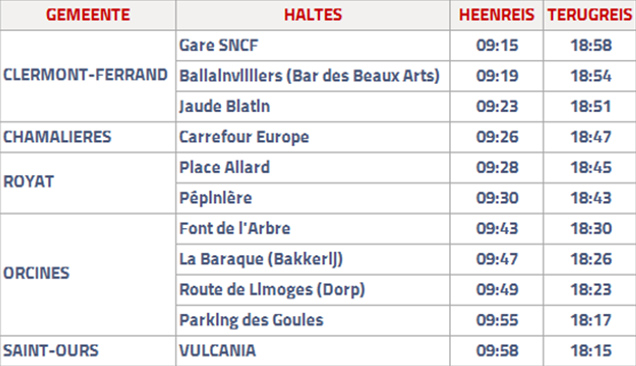The image size is (636, 366).
Task: Click the ORCINES municipality cell
Action: click(x=88, y=274)
